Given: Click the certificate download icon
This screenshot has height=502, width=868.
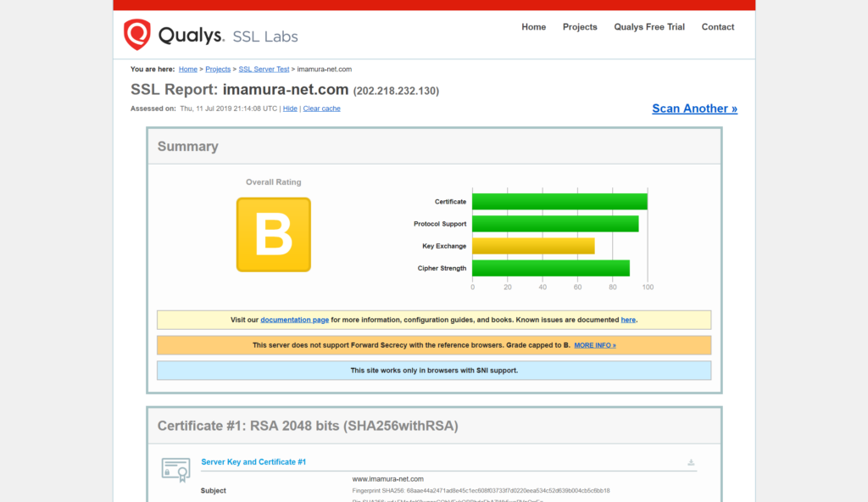Looking at the screenshot, I should pos(691,462).
